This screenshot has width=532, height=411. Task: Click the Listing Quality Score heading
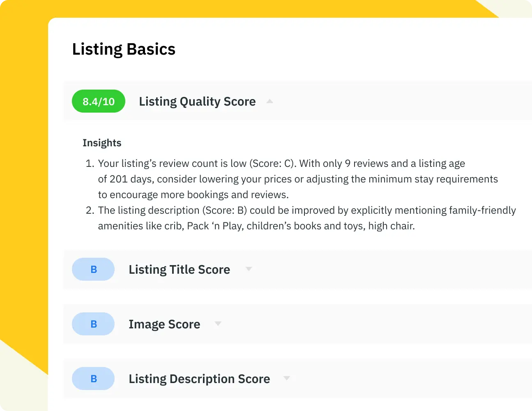pos(197,101)
